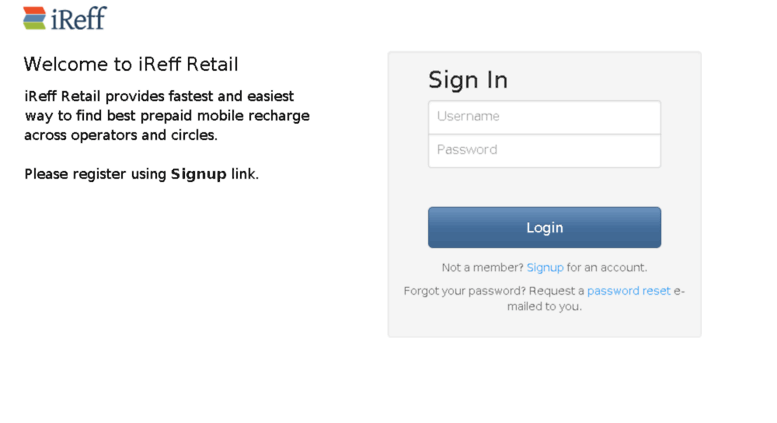Click the red top stripe of the logo
This screenshot has height=423, width=777.
pyautogui.click(x=34, y=10)
